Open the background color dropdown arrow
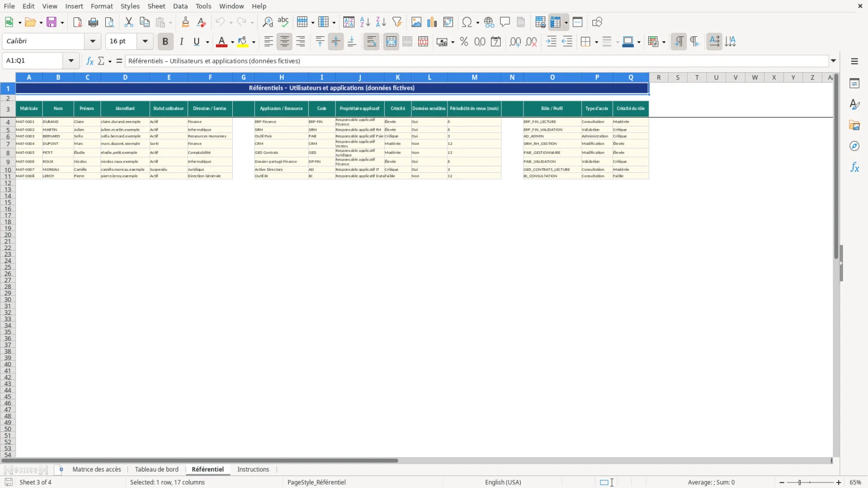The image size is (868, 488). [x=253, y=42]
